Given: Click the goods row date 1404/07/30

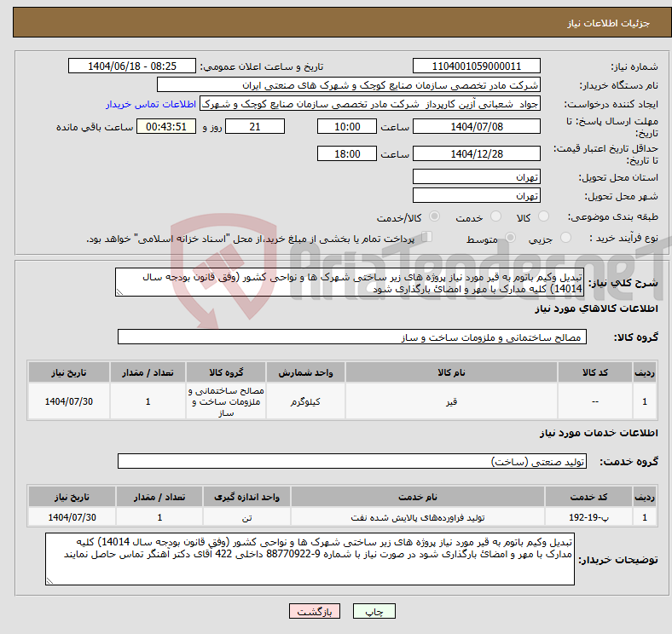Looking at the screenshot, I should click(69, 401).
